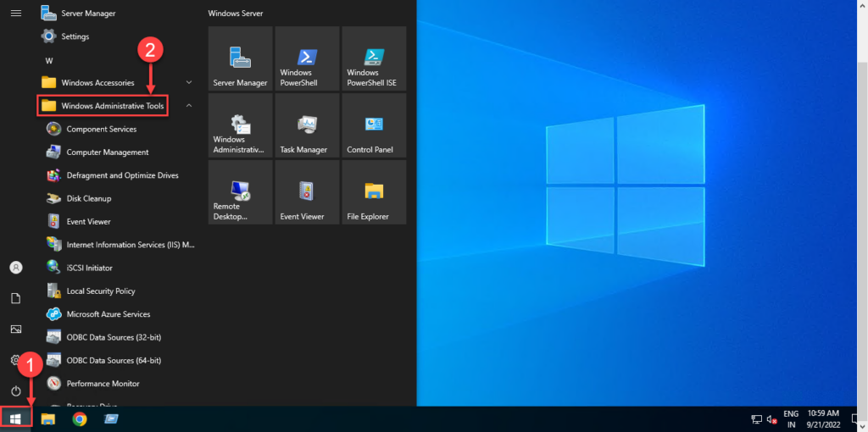Open Internet Information Services (IIS) Manager
This screenshot has width=868, height=432.
click(x=119, y=245)
